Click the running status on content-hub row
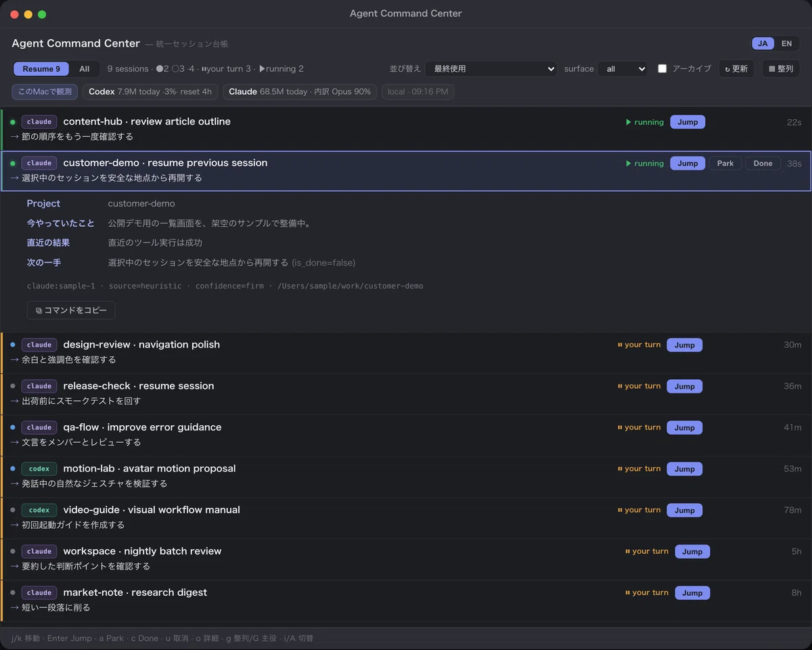The width and height of the screenshot is (812, 650). point(645,123)
